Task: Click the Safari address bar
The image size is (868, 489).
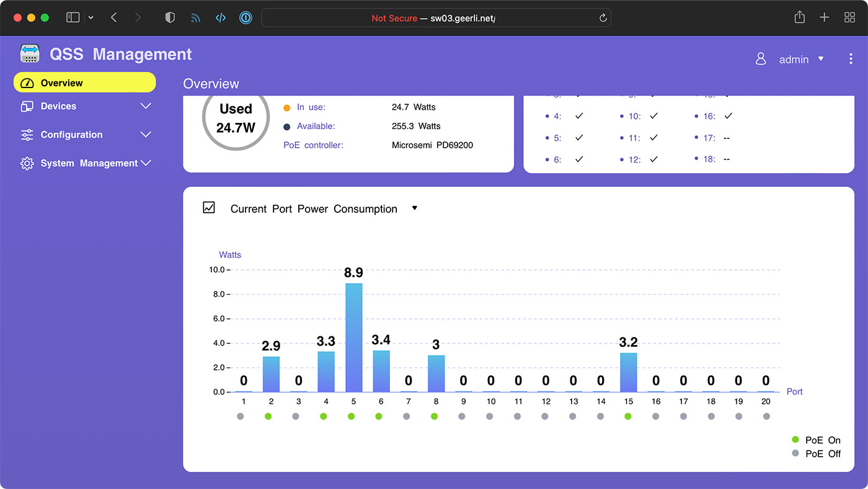Action: point(436,18)
